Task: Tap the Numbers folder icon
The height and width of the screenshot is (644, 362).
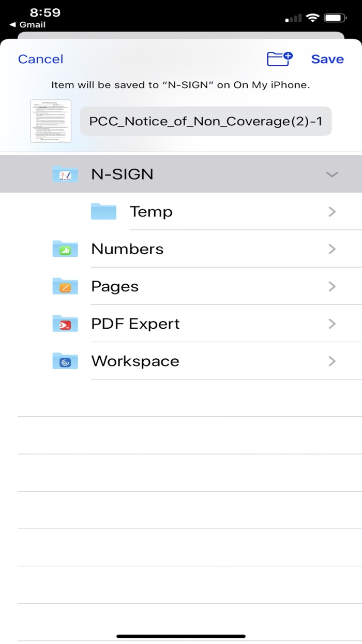Action: coord(65,249)
